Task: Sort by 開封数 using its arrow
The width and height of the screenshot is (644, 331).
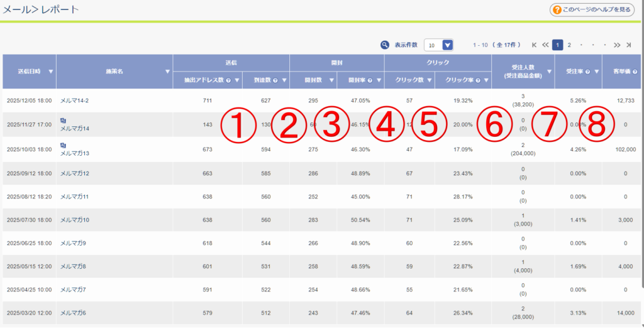Action: point(331,80)
